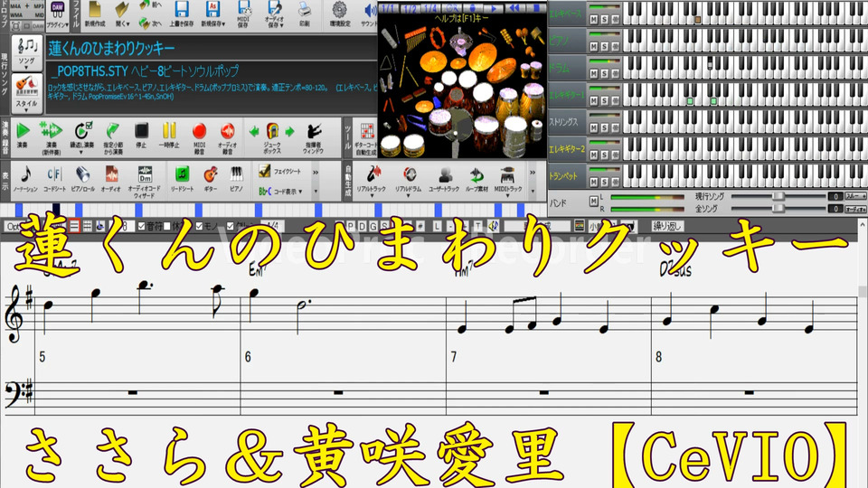Viewport: 868px width, 488px height.
Task: Click 演奏 (新伴奏) to play with new arrangement
Action: pyautogui.click(x=51, y=137)
